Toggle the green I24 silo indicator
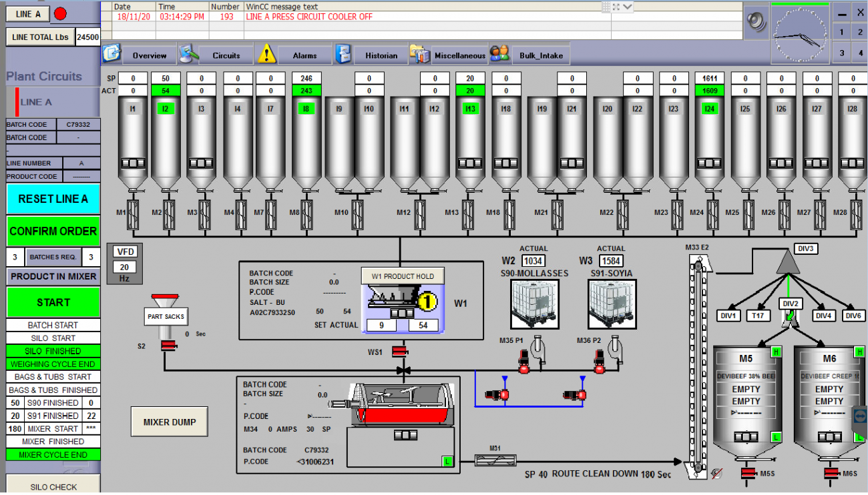This screenshot has height=495, width=868. tap(709, 108)
